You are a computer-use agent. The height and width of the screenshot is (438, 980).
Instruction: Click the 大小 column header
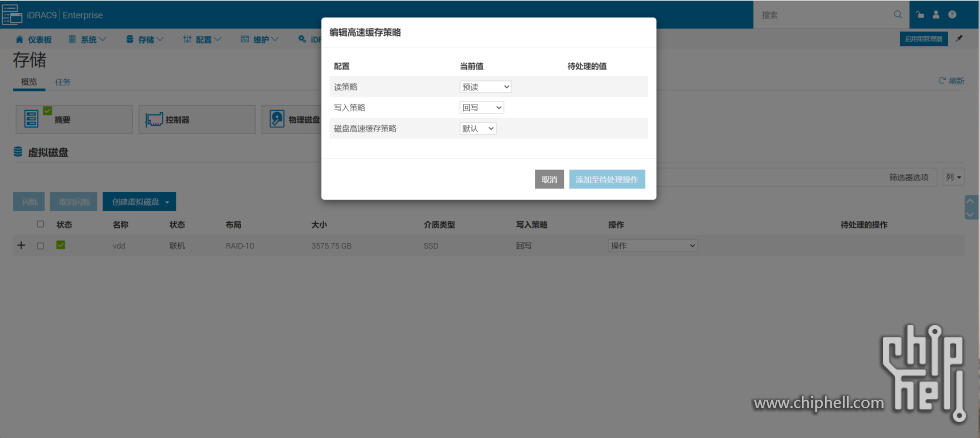(x=319, y=224)
